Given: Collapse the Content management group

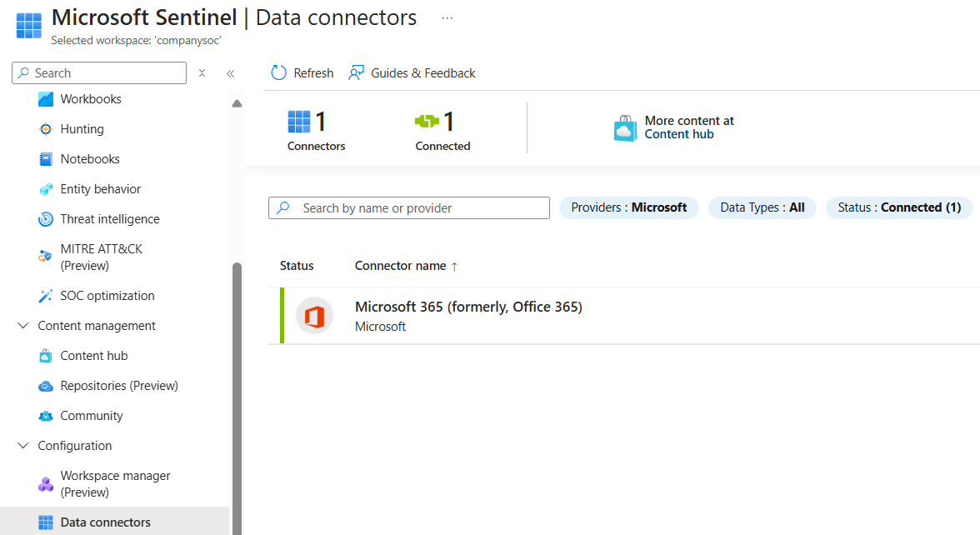Looking at the screenshot, I should (22, 325).
